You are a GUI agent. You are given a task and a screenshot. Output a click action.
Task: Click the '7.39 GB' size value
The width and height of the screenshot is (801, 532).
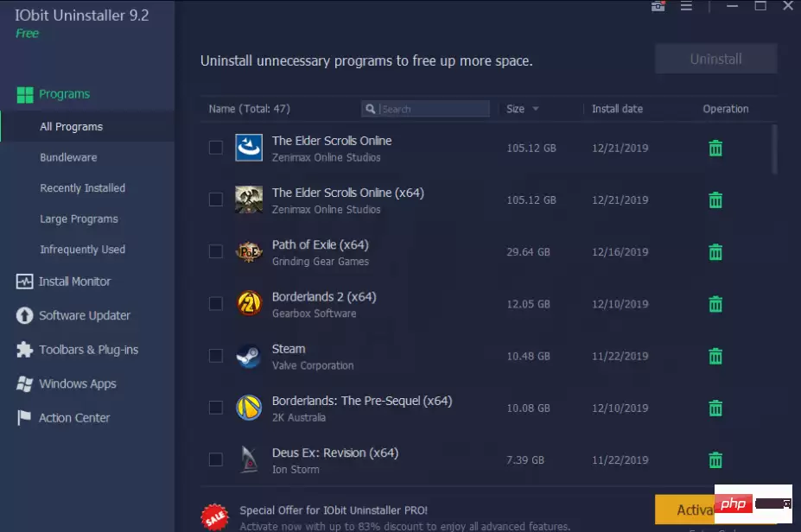pos(525,460)
